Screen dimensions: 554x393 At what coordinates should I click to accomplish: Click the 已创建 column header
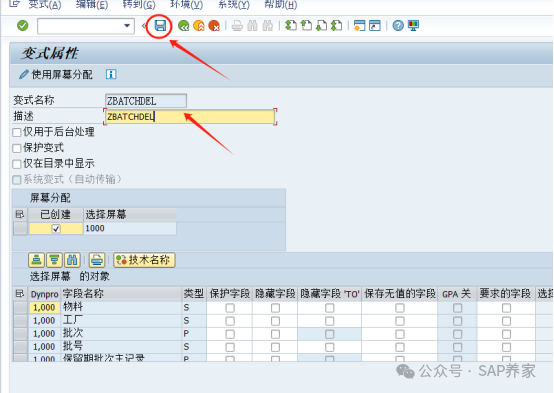pyautogui.click(x=55, y=214)
